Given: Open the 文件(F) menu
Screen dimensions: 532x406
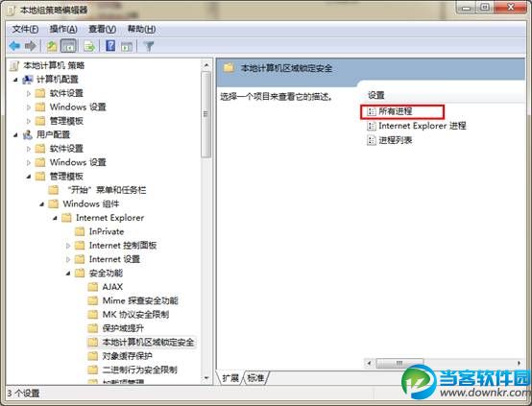Looking at the screenshot, I should [25, 29].
